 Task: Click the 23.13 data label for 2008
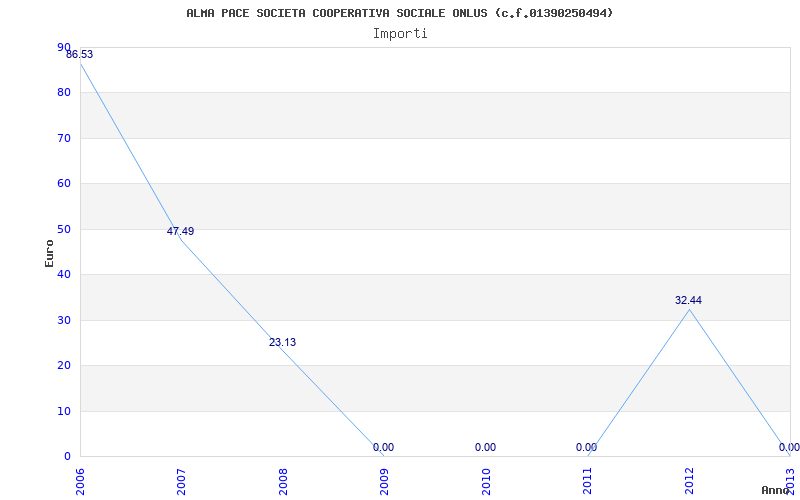coord(282,342)
